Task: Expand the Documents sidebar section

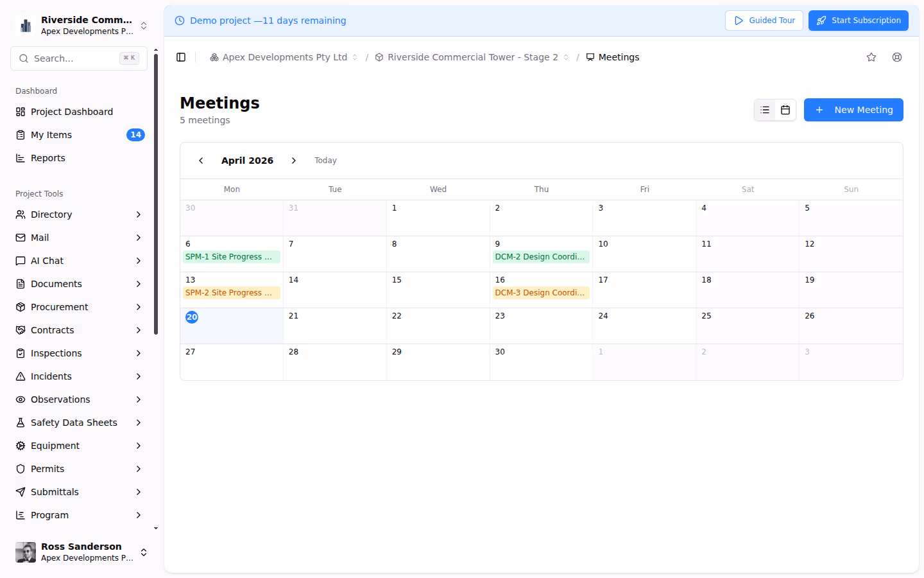Action: point(139,283)
